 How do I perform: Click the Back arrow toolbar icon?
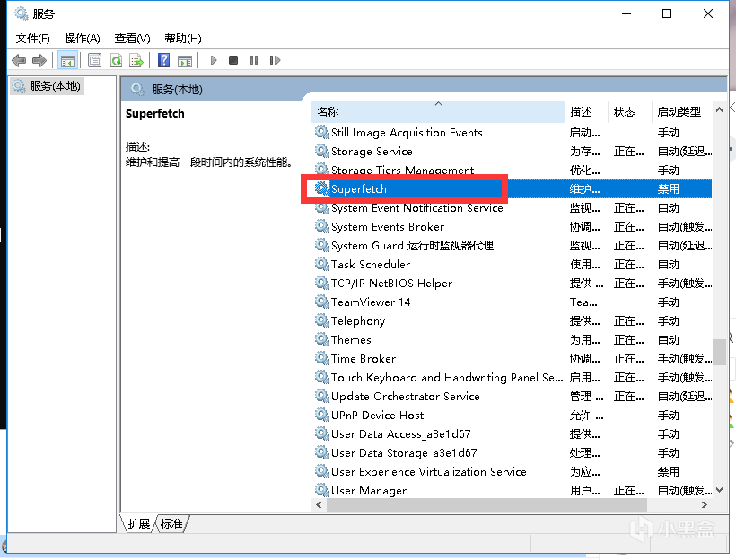(19, 60)
